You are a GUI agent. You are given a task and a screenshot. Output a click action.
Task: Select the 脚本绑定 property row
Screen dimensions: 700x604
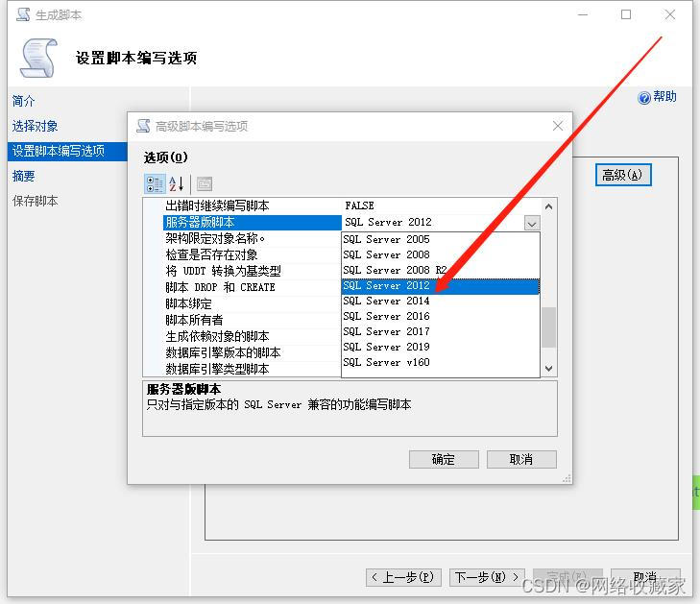[x=253, y=304]
